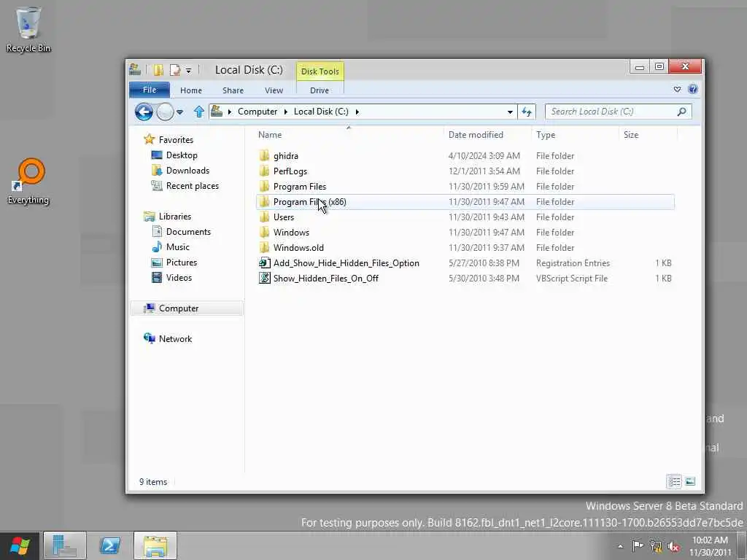
Task: Click the Disk Tools contextual tab header
Action: tap(320, 71)
